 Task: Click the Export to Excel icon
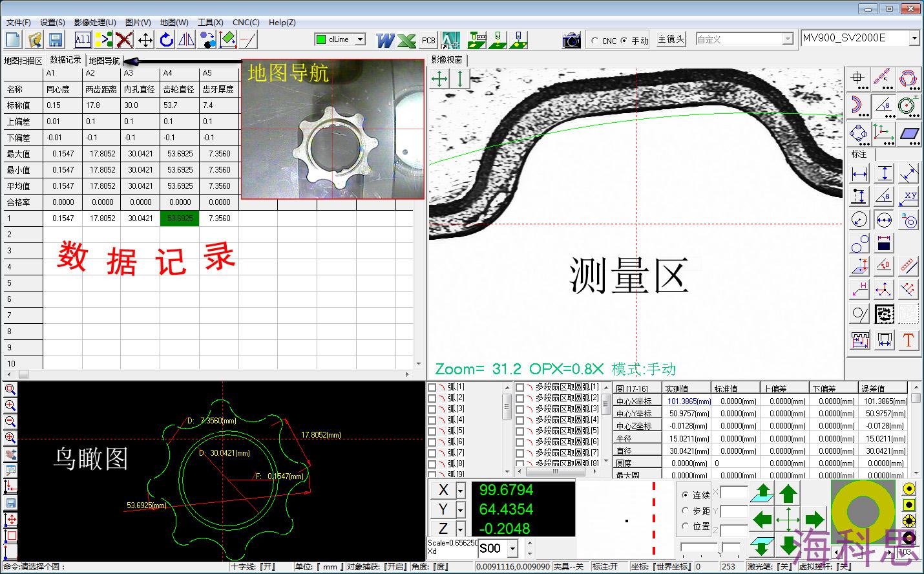click(406, 40)
